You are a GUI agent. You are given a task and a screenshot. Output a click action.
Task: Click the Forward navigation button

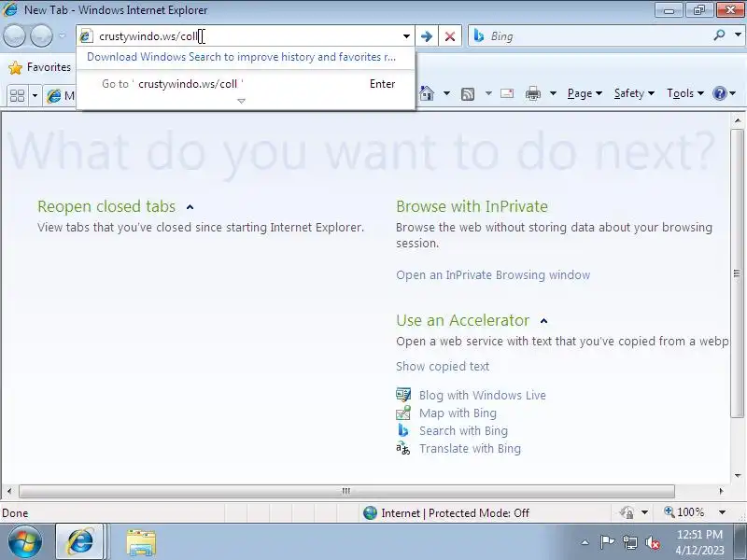coord(41,36)
